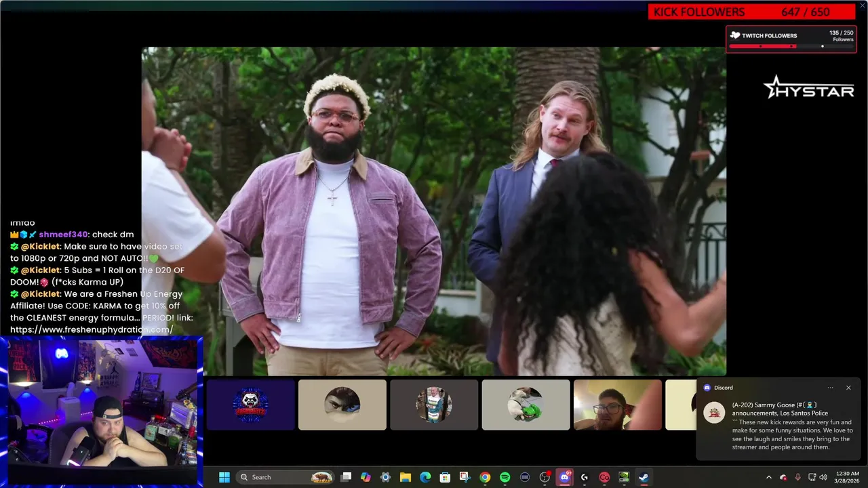Click the '1080p or 720p' chat message
The width and height of the screenshot is (868, 488).
click(x=97, y=252)
